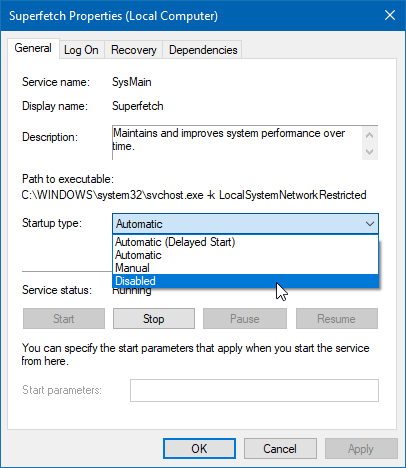This screenshot has height=468, width=406.
Task: Click the Start parameters input field
Action: [x=254, y=390]
